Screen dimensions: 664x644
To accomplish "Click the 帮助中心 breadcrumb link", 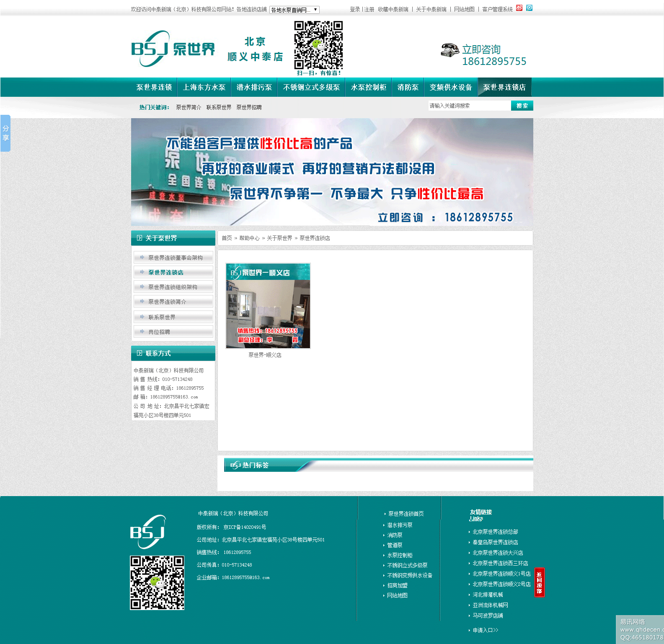I will pos(249,238).
